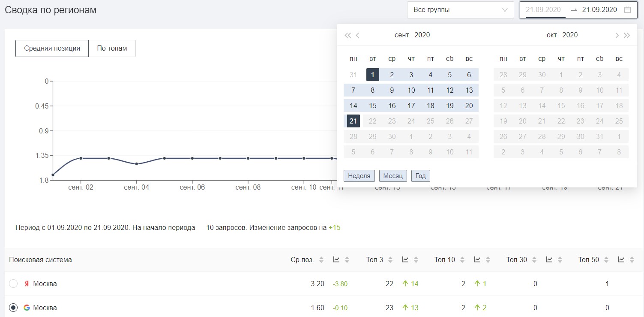The image size is (644, 317).
Task: Switch to the Средняя позиция tab
Action: tap(52, 48)
